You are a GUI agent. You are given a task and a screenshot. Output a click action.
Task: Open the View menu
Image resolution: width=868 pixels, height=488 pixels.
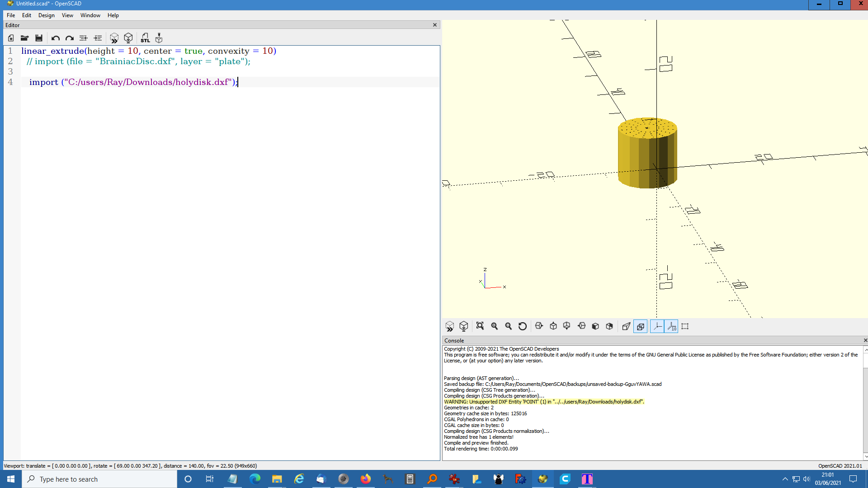coord(67,15)
